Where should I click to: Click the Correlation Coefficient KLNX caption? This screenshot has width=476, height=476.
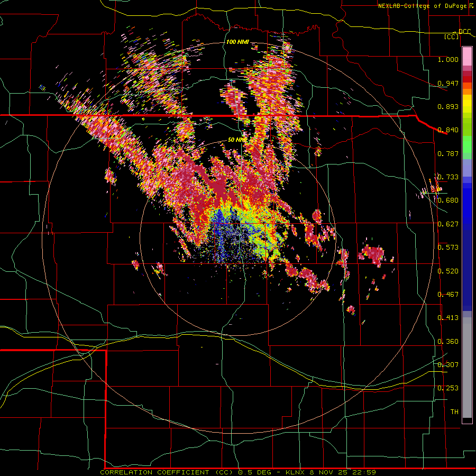pyautogui.click(x=238, y=472)
